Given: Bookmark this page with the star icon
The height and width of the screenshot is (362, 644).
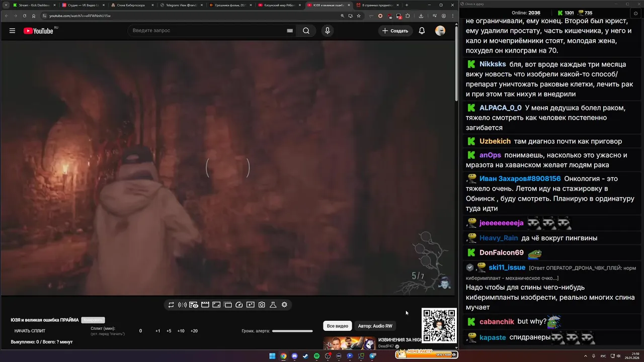Looking at the screenshot, I should click(x=359, y=16).
